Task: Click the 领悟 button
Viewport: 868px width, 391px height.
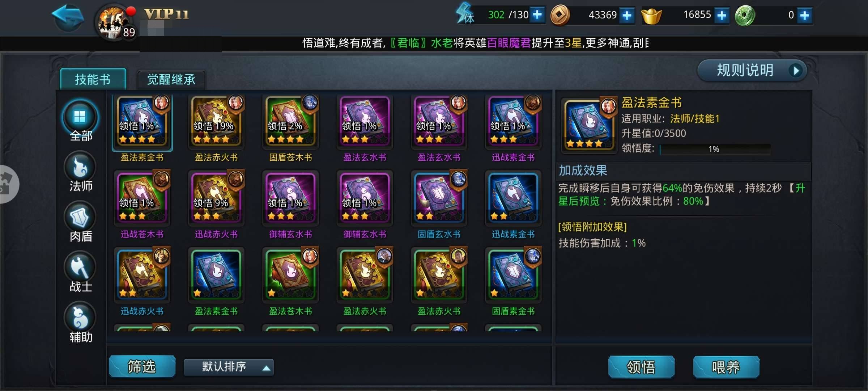Action: pos(641,367)
